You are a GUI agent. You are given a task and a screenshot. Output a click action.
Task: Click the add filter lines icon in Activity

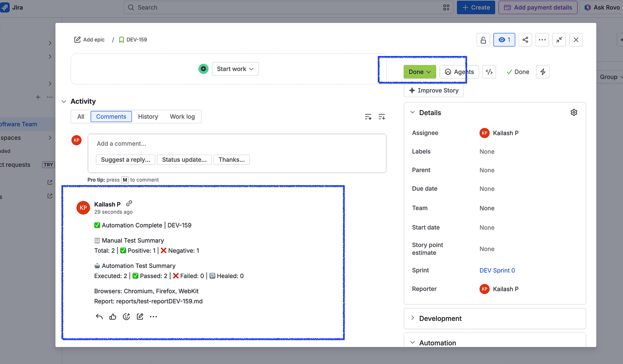368,117
